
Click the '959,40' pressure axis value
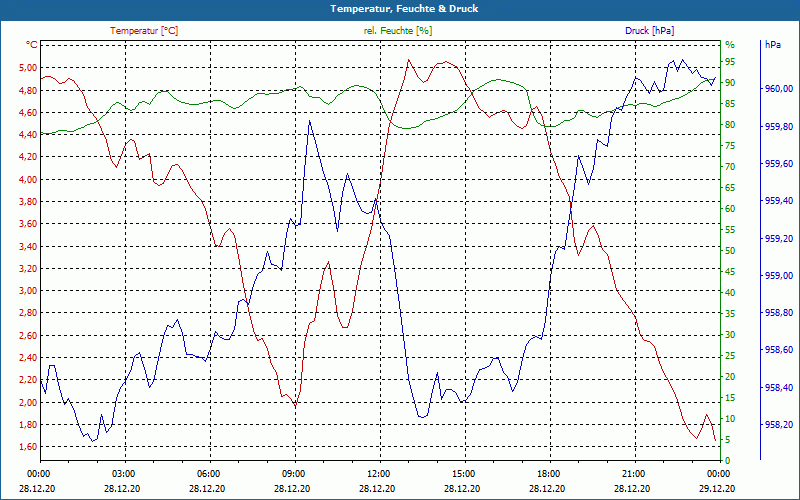click(x=779, y=201)
